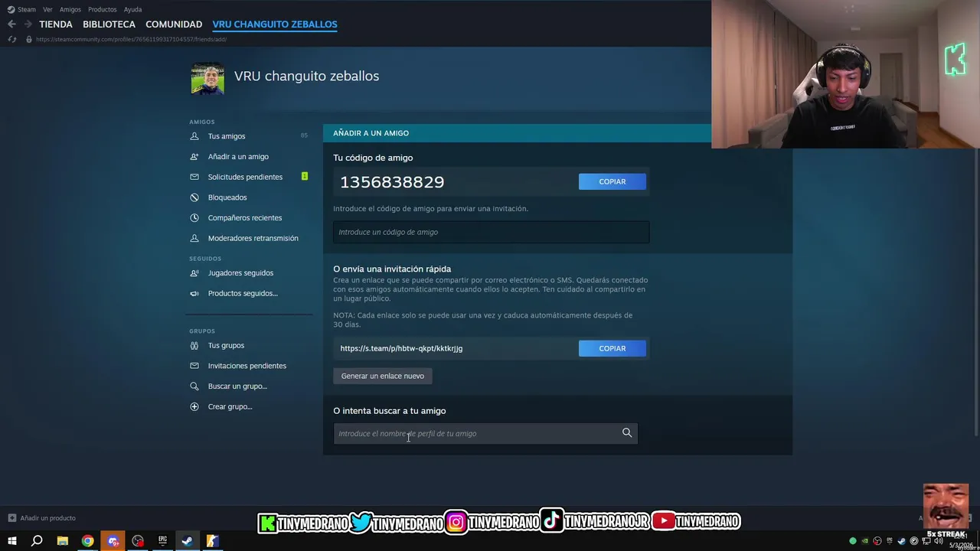980x551 pixels.
Task: Open Discord from the taskbar
Action: click(x=113, y=541)
